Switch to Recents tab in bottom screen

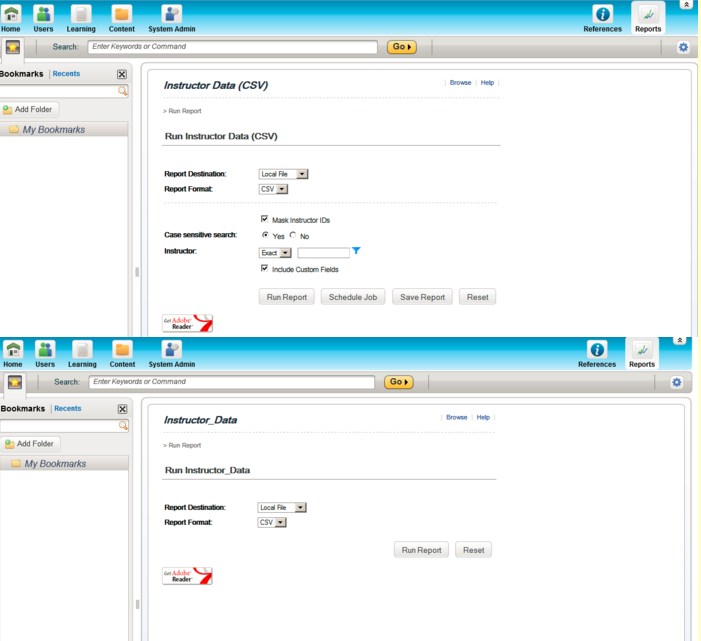click(68, 409)
